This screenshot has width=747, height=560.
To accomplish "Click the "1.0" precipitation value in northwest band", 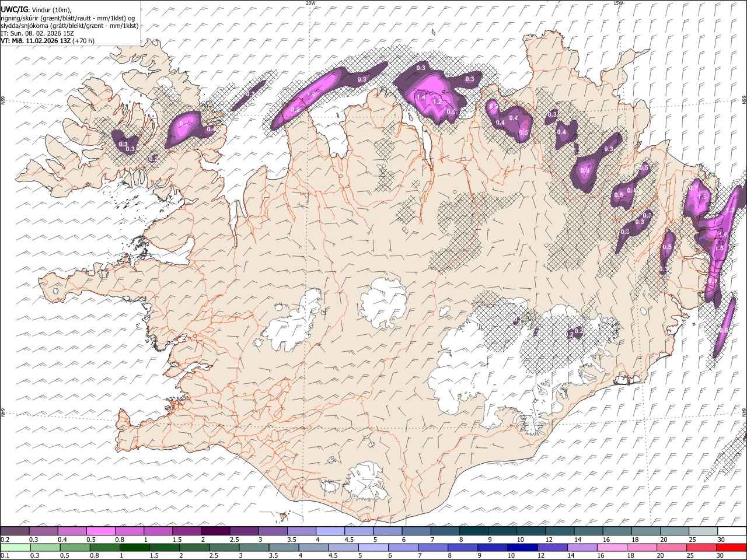I will pyautogui.click(x=312, y=94).
